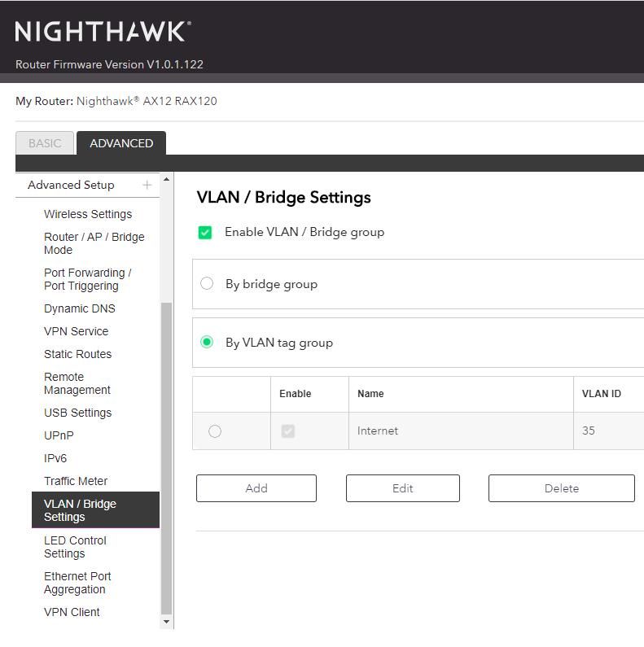
Task: Switch to the BASIC tab
Action: (45, 143)
